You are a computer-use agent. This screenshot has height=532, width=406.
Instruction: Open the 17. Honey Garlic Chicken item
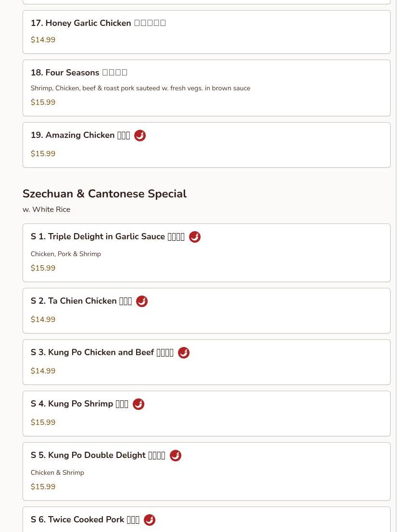[x=206, y=32]
